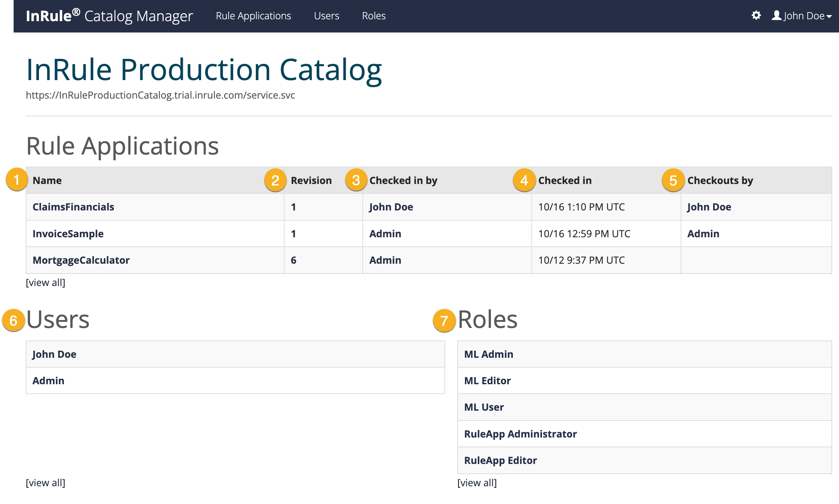Open the ML Editor role
The image size is (839, 504).
tap(487, 381)
